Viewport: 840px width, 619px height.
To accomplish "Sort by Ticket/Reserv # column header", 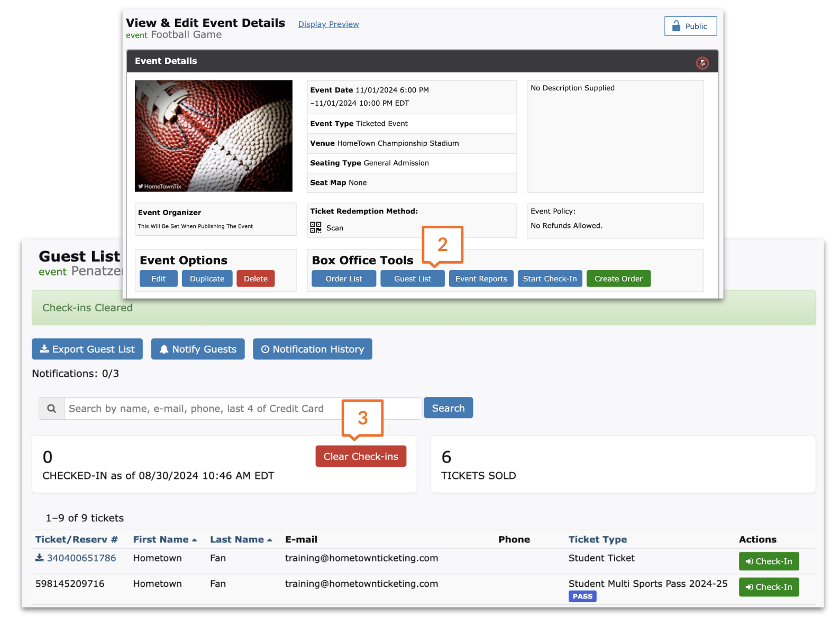I will [x=76, y=539].
